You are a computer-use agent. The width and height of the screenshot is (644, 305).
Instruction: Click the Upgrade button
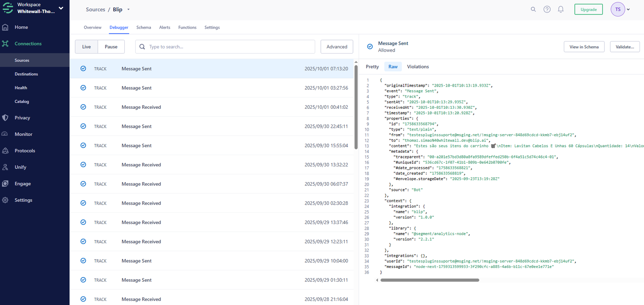pos(588,9)
